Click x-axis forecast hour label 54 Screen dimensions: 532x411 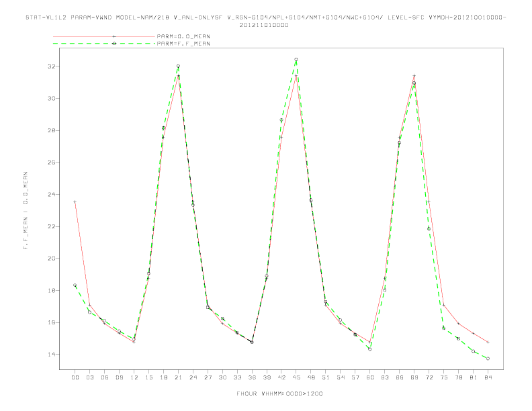click(x=341, y=377)
